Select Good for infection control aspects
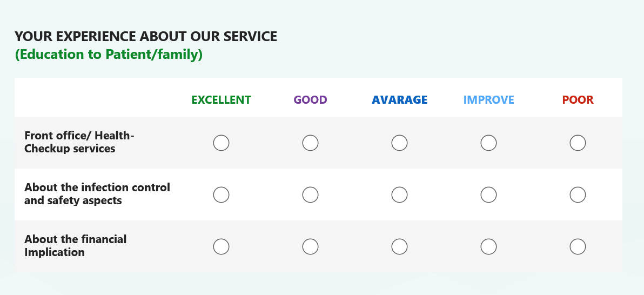Image resolution: width=644 pixels, height=295 pixels. [x=310, y=195]
